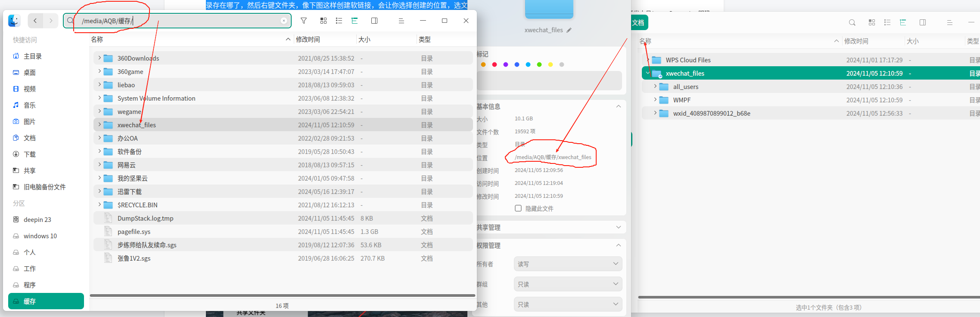Open search in the right file manager window

point(852,22)
